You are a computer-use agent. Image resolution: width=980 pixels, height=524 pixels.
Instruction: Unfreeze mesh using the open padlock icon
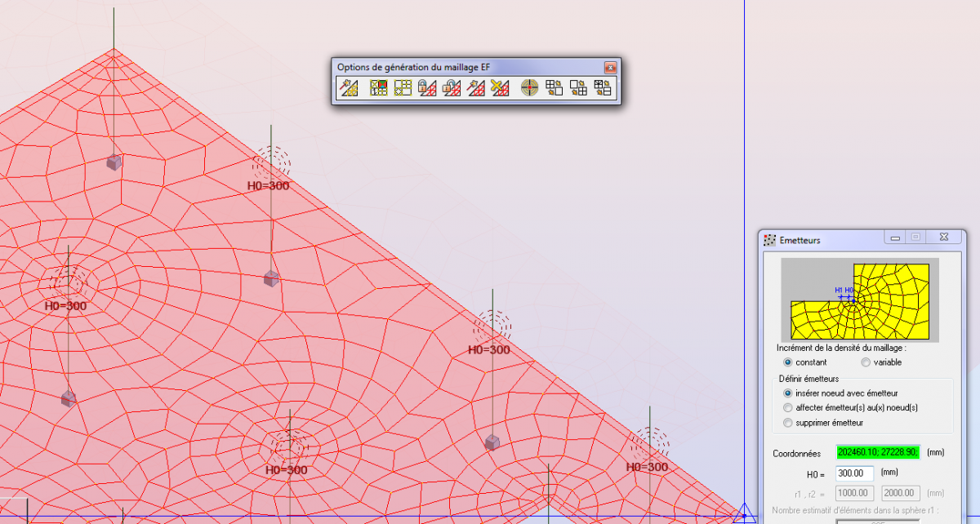click(452, 87)
